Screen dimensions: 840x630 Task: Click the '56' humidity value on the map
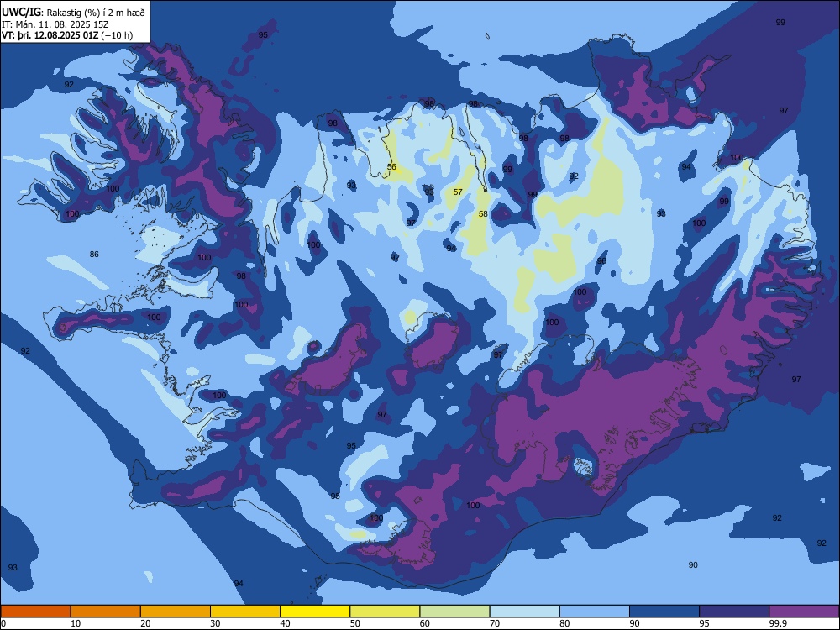pyautogui.click(x=391, y=167)
